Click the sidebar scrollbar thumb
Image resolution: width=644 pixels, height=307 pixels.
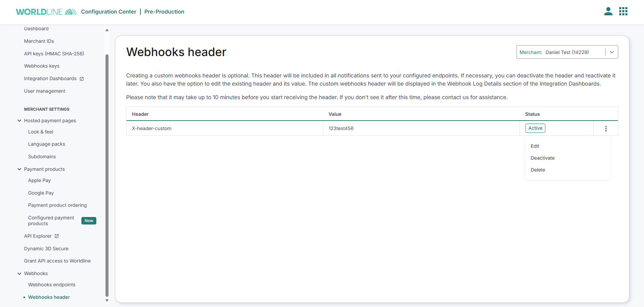click(107, 175)
